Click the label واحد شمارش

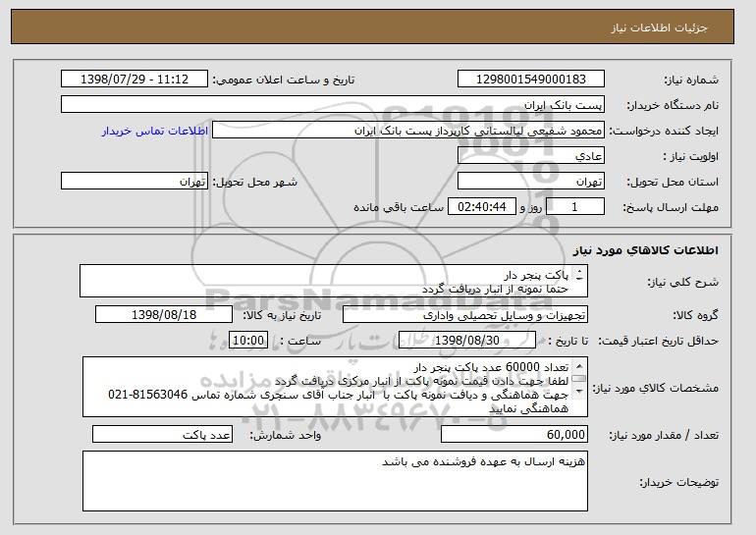(x=286, y=435)
